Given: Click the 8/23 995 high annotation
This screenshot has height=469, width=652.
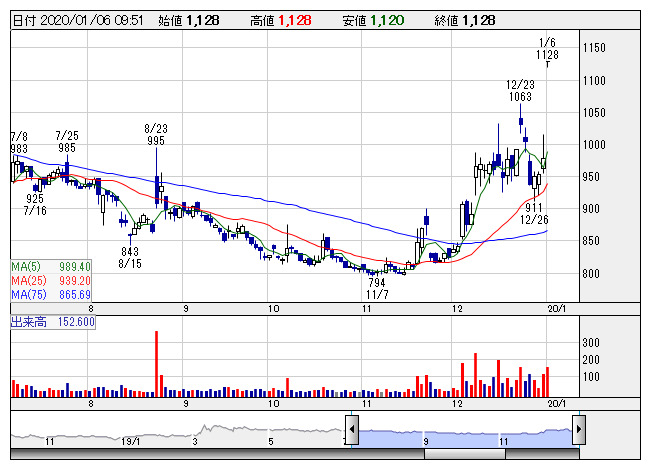Looking at the screenshot, I should (x=156, y=134).
